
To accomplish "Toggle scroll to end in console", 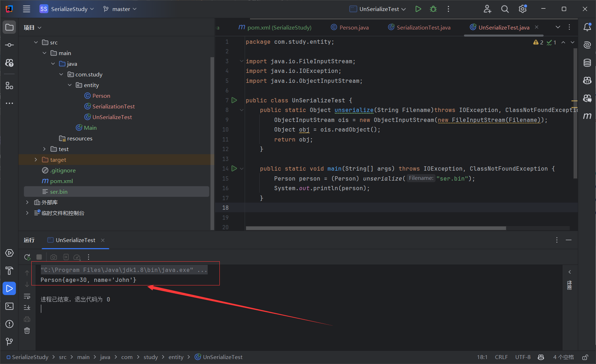I will point(27,307).
